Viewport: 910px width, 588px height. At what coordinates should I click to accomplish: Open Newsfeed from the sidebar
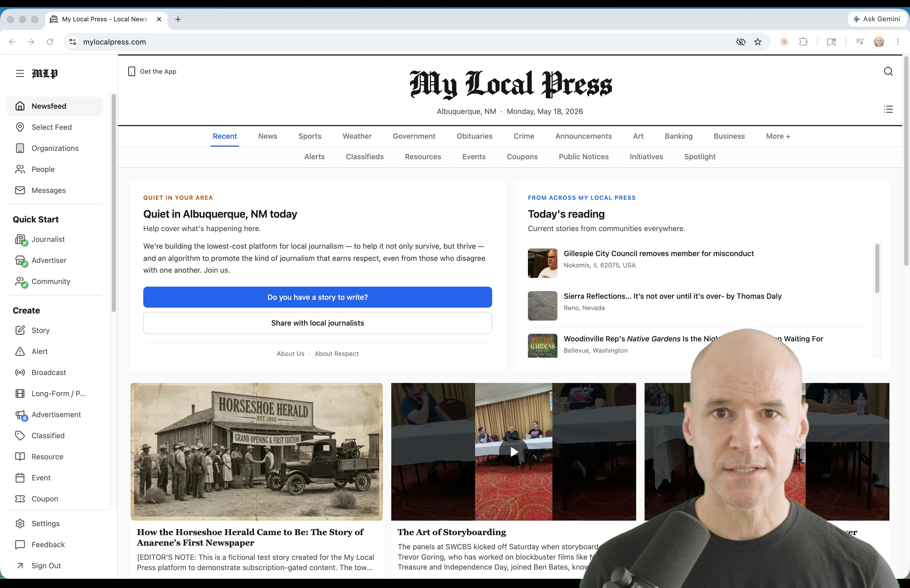tap(55, 106)
